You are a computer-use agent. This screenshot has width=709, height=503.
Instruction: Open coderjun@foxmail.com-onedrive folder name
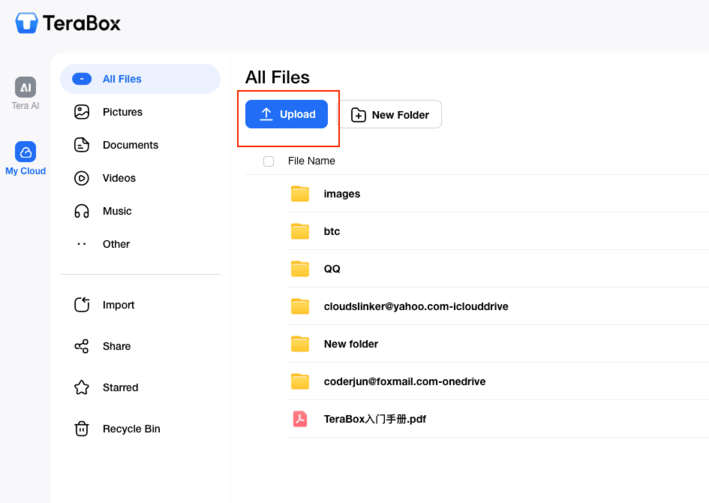click(x=405, y=381)
